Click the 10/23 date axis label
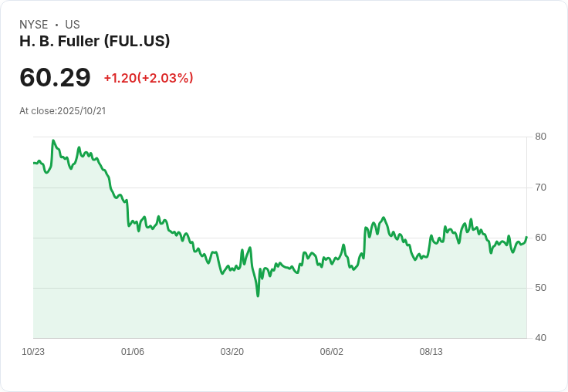Image resolution: width=568 pixels, height=392 pixels. pos(33,351)
